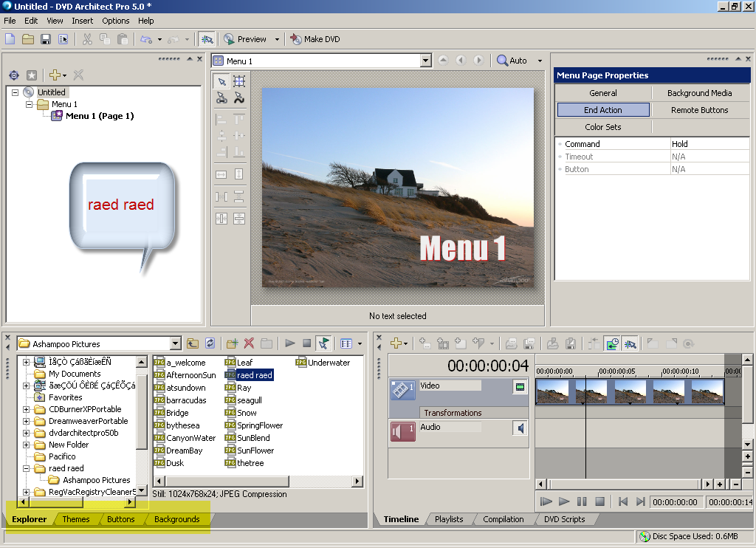Click the timeline ruler at 00:00:00:10
The width and height of the screenshot is (756, 548).
click(x=680, y=371)
